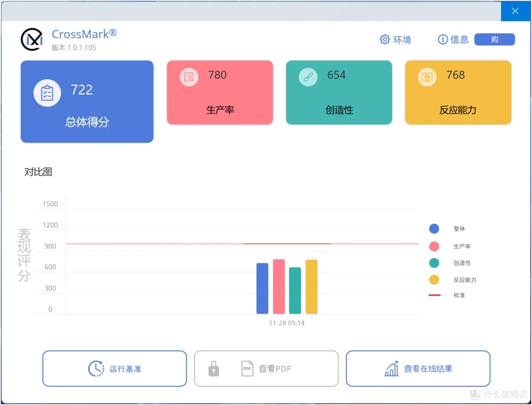Image resolution: width=532 pixels, height=405 pixels.
Task: Toggle the blue 整体 legend swatch
Action: (x=434, y=229)
